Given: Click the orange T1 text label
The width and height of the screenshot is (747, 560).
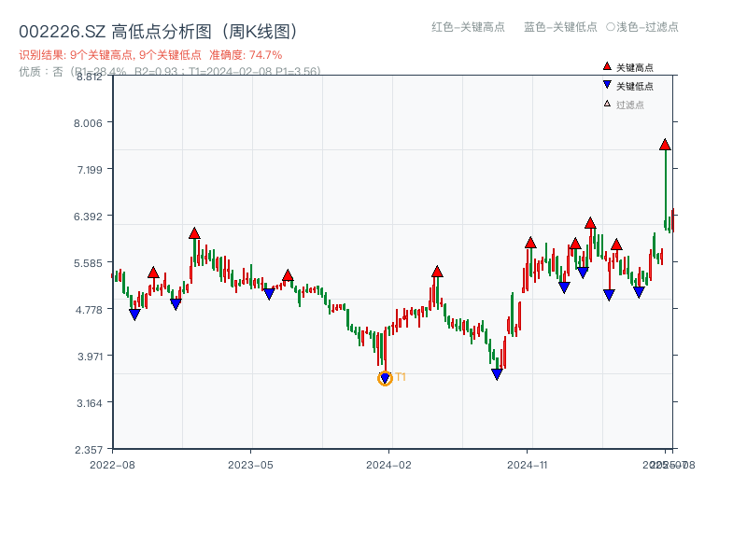Looking at the screenshot, I should pyautogui.click(x=401, y=377).
